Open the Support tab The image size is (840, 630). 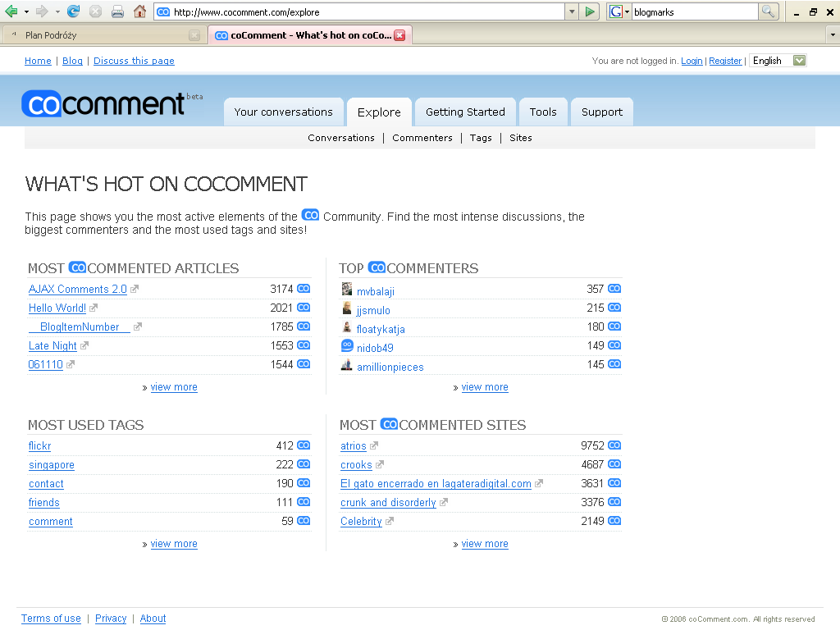click(x=602, y=112)
